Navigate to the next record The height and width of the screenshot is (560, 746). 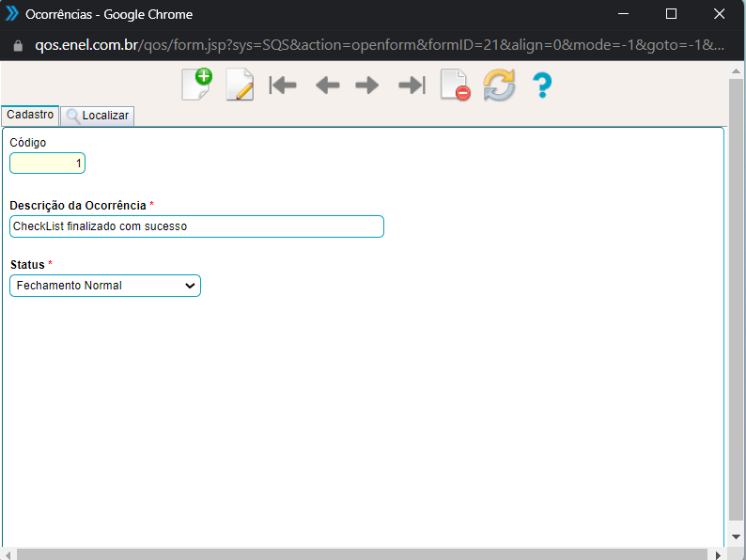tap(367, 86)
